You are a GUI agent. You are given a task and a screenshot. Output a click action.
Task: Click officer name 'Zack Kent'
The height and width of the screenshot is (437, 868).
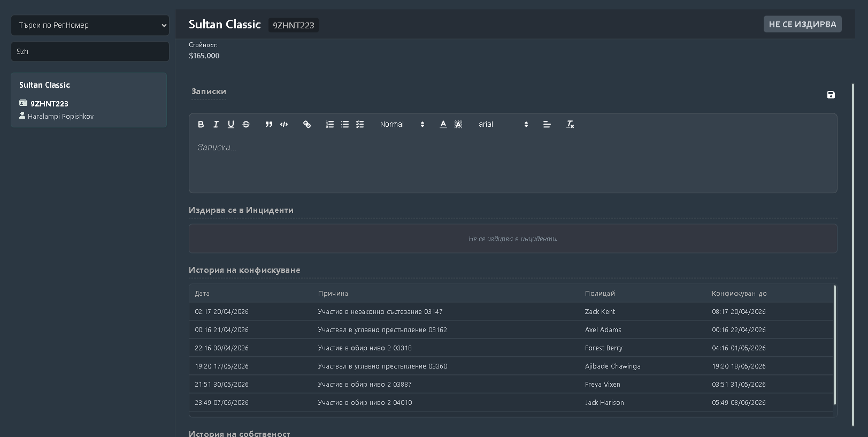point(600,312)
